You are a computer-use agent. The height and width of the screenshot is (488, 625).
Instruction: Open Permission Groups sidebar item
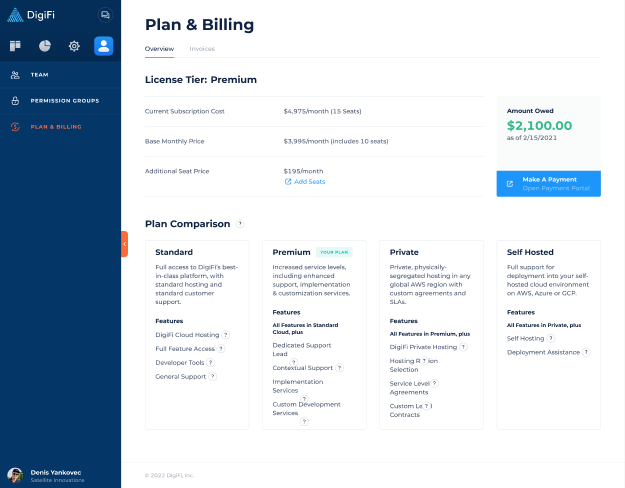(61, 101)
